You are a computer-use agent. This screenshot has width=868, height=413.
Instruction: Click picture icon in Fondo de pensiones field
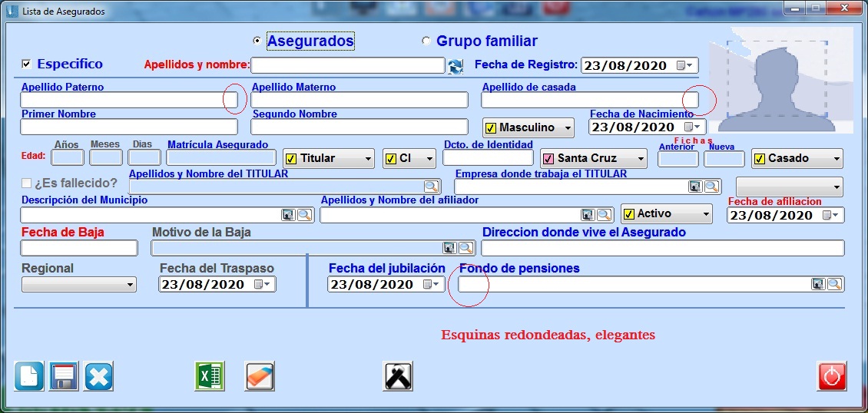tap(818, 283)
